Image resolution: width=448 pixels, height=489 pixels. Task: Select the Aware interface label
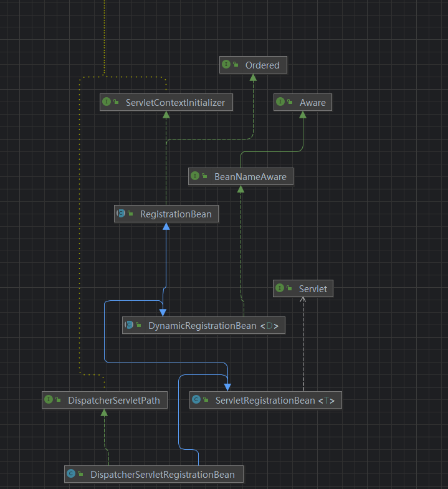(313, 102)
